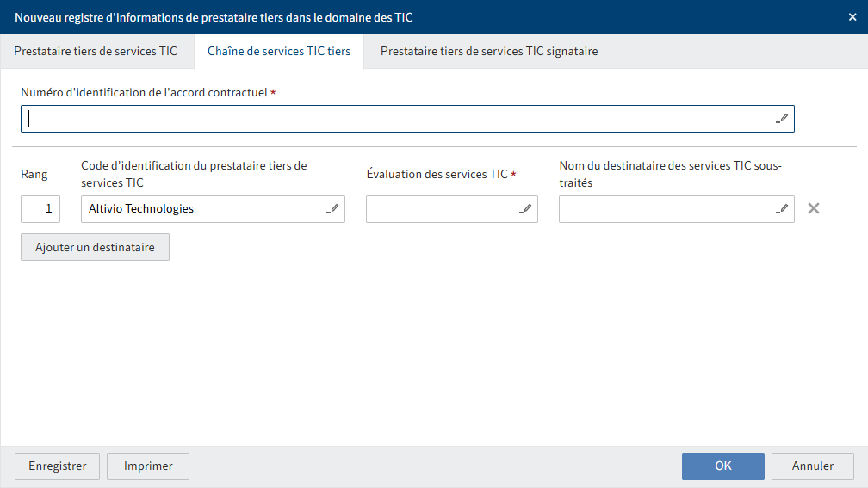Remove recipient row with the X icon
Screen dimensions: 868x488
(x=813, y=208)
